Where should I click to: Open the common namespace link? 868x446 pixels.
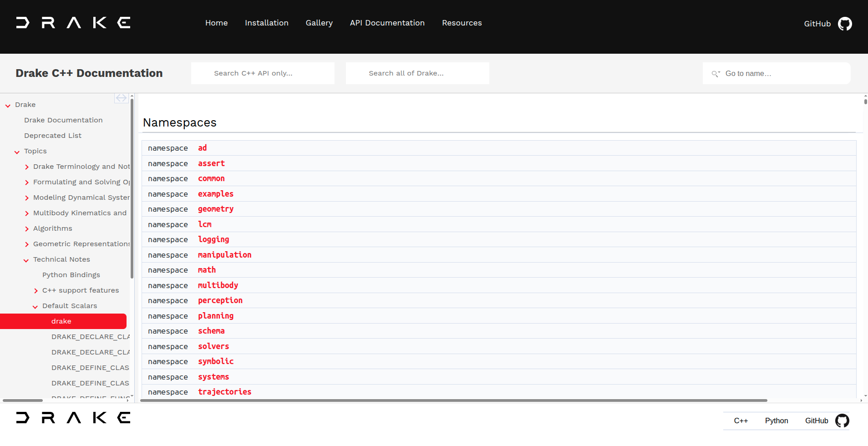(x=211, y=178)
